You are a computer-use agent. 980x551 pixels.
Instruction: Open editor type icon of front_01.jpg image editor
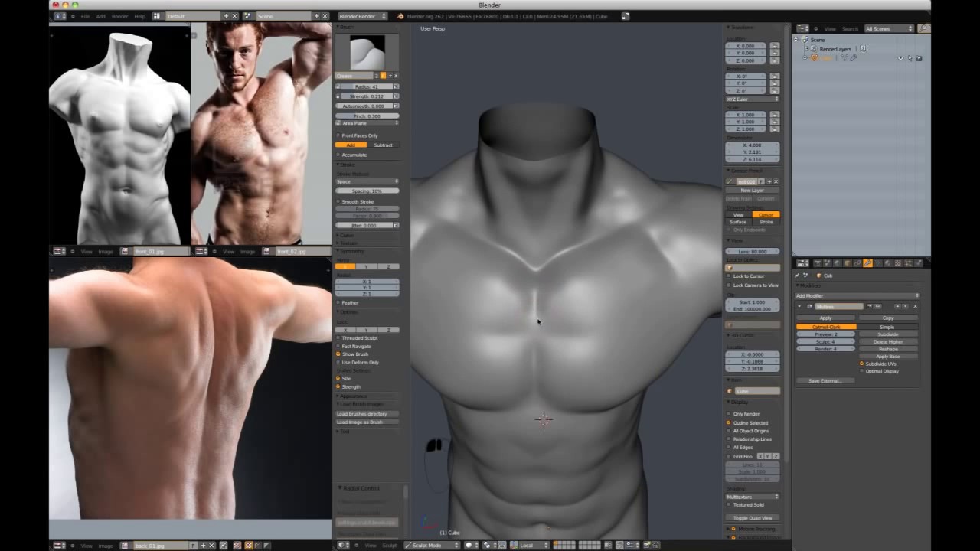coord(59,251)
